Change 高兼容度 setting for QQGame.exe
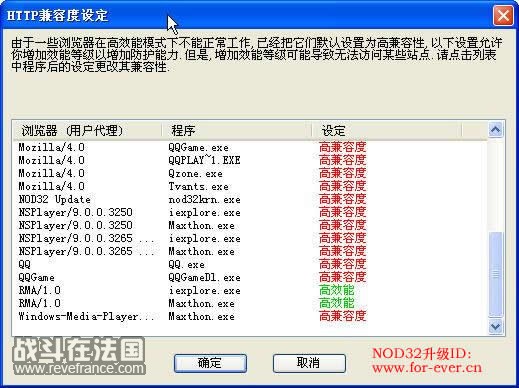 point(342,147)
